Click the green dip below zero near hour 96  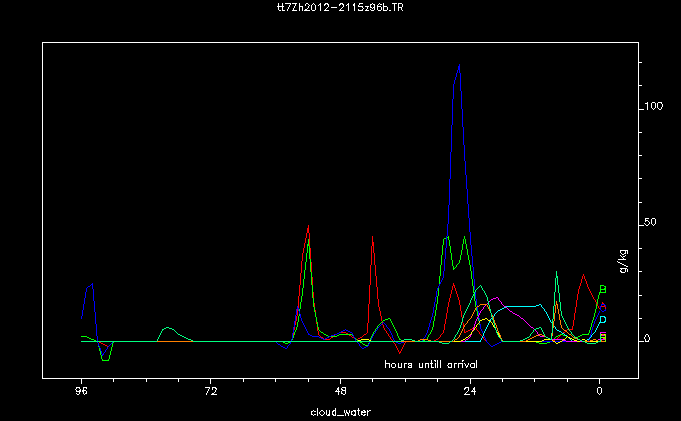click(x=105, y=359)
